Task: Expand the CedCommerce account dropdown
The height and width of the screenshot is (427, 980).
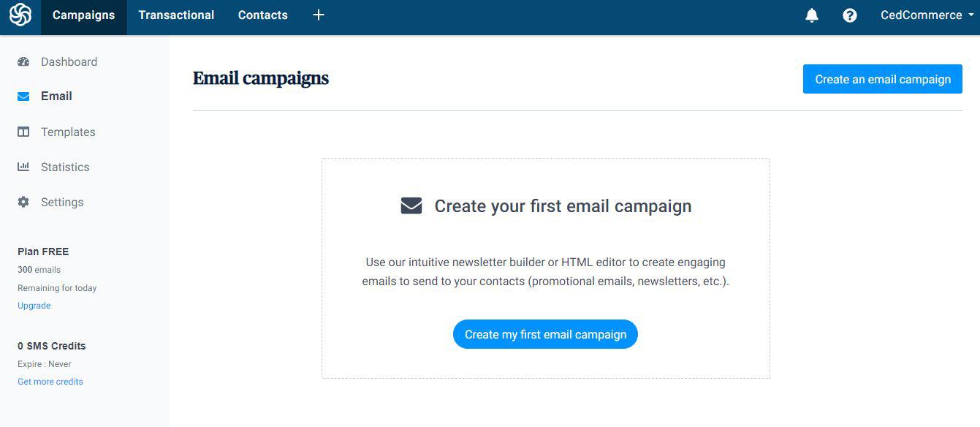Action: point(927,15)
